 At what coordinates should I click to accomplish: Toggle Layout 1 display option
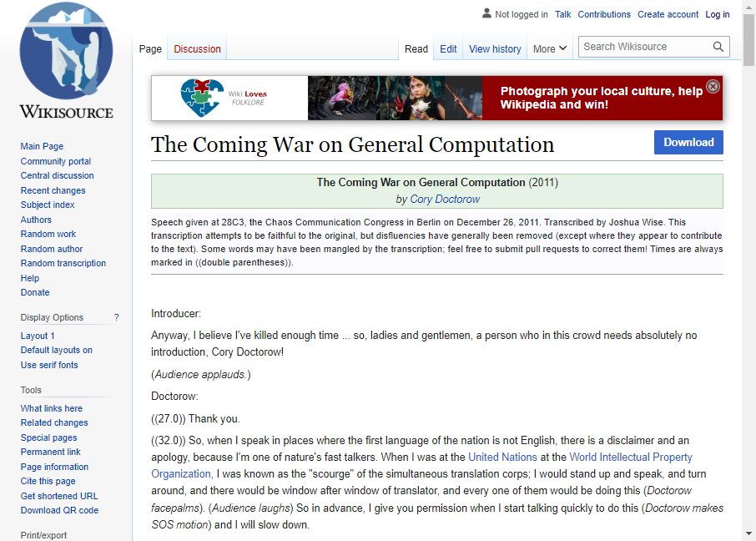[x=37, y=336]
